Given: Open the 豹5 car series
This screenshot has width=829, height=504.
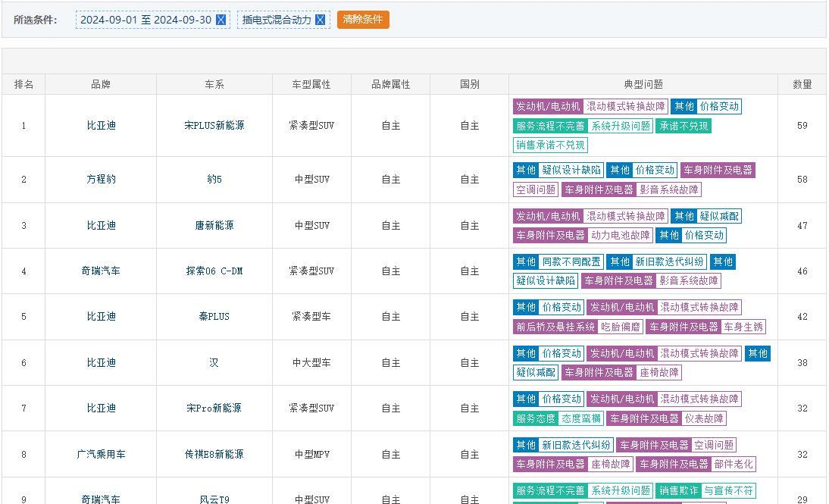Looking at the screenshot, I should click(214, 180).
